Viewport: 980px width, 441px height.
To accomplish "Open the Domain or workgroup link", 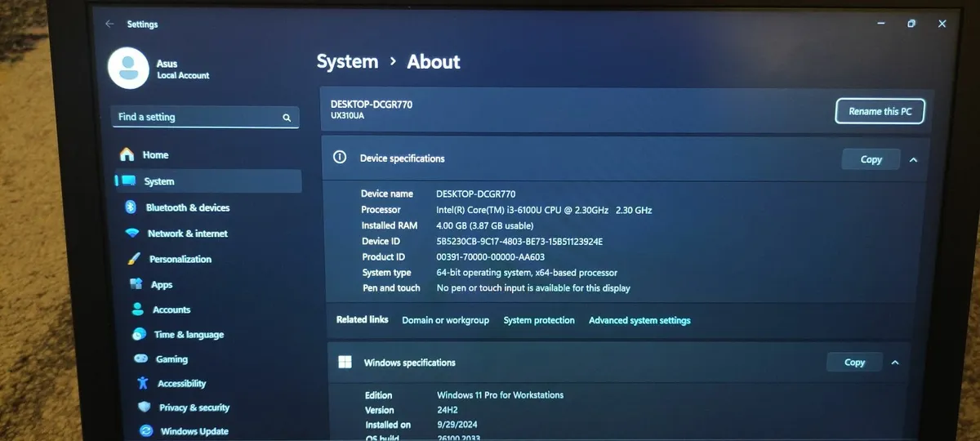I will [445, 320].
